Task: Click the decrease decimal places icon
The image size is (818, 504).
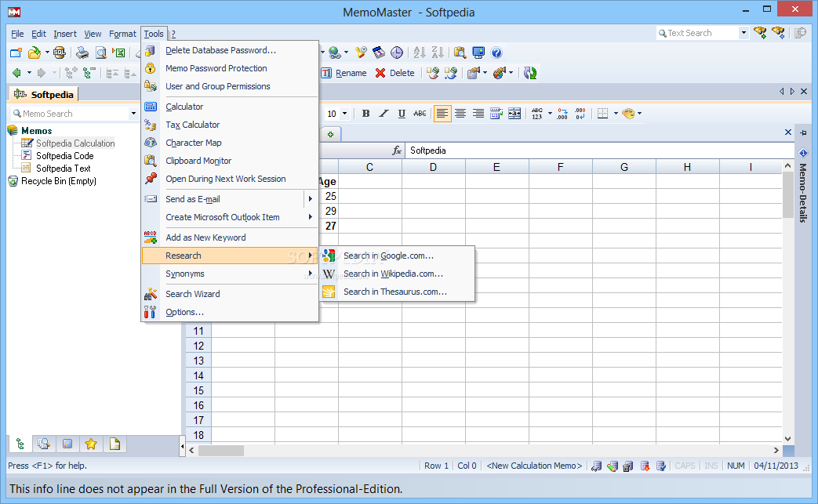Action: click(x=580, y=114)
